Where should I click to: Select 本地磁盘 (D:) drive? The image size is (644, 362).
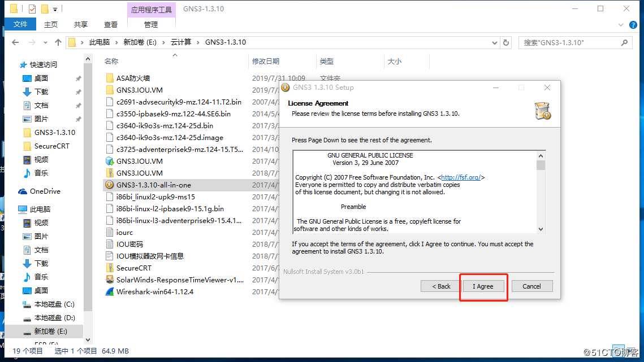tap(55, 318)
